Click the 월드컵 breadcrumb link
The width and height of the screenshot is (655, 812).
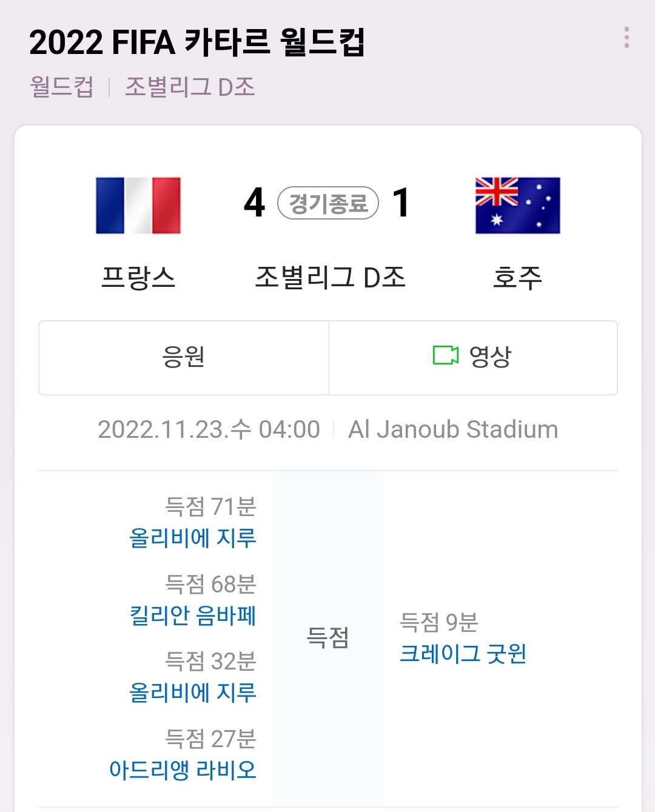[x=62, y=87]
